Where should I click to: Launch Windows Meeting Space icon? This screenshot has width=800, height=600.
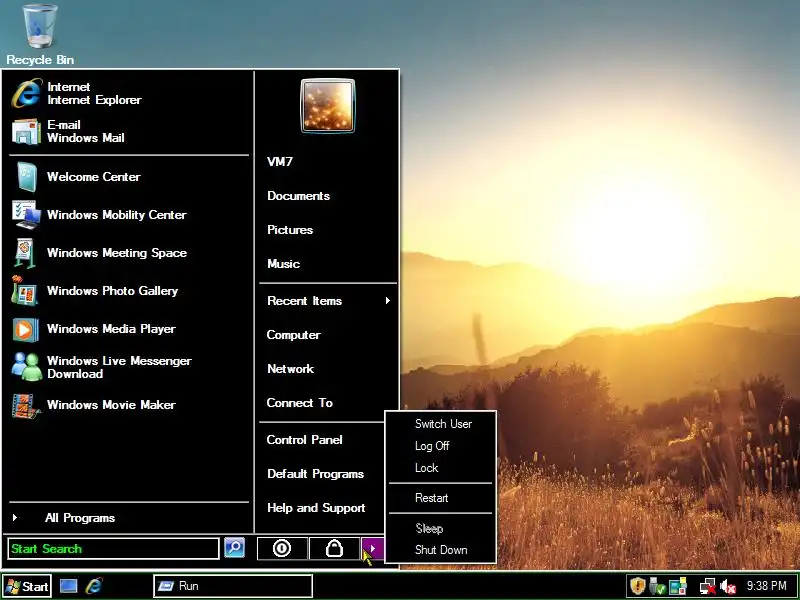click(26, 253)
